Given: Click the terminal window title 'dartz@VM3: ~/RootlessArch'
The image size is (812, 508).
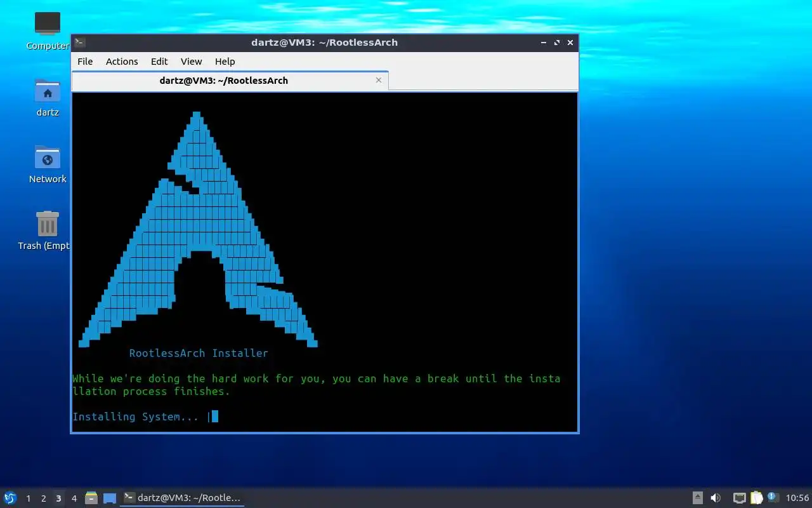Looking at the screenshot, I should coord(324,43).
